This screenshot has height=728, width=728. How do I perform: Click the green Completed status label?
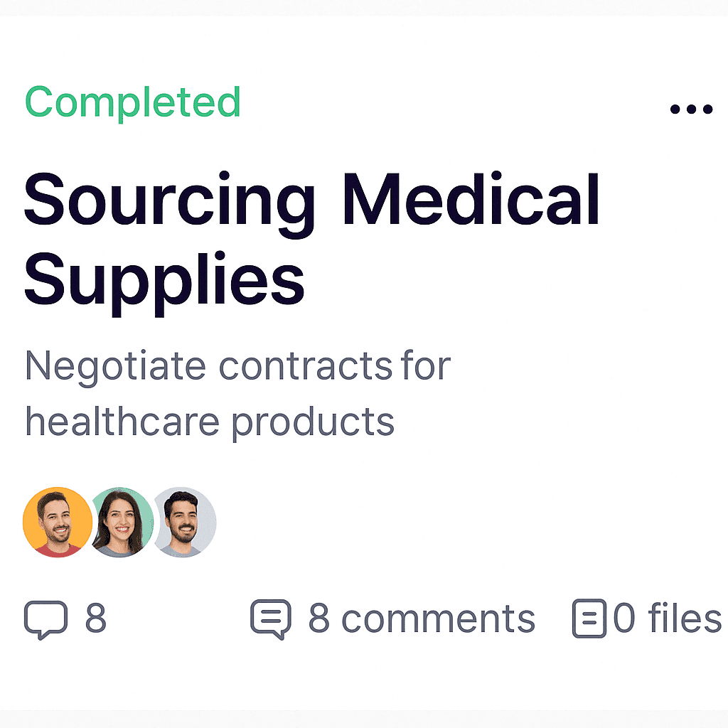point(133,102)
